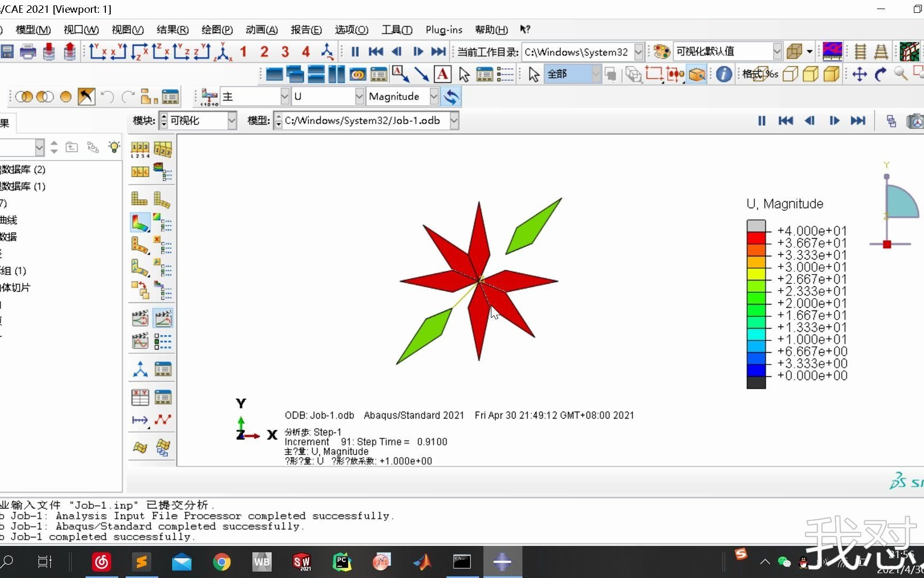Skip to last frame in viewport bar
924x578 pixels.
[x=858, y=121]
